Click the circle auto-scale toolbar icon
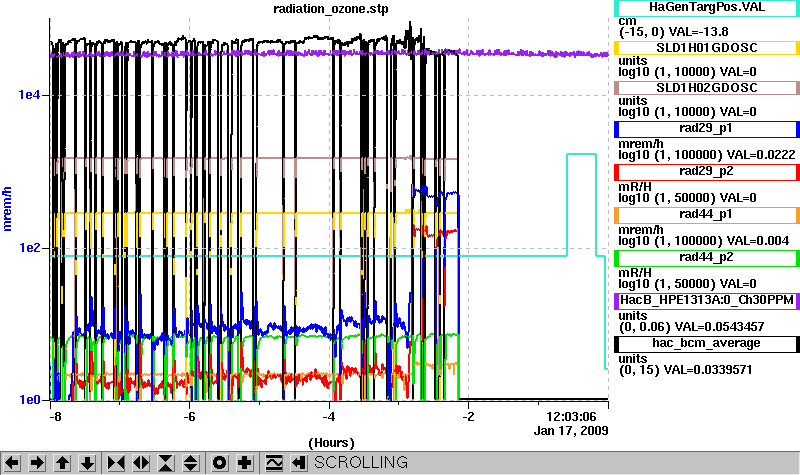Screen dimensions: 800x475 (220, 463)
